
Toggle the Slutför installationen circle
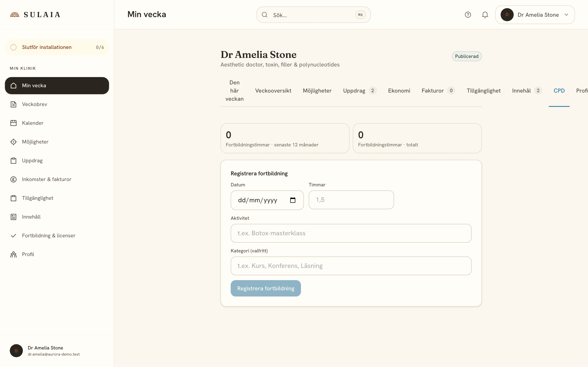(x=14, y=47)
